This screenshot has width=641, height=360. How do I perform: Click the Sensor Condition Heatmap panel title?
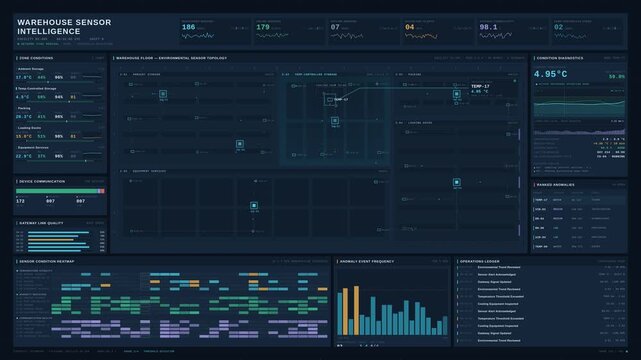coord(47,261)
